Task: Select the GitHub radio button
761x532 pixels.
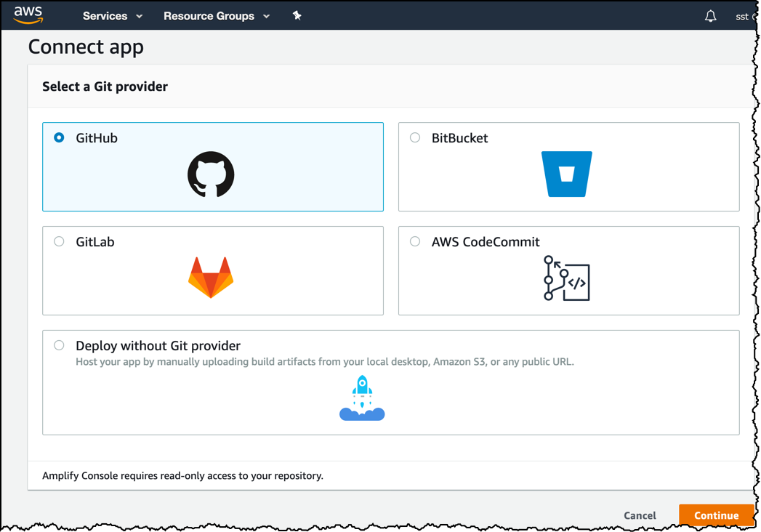Action: 59,138
